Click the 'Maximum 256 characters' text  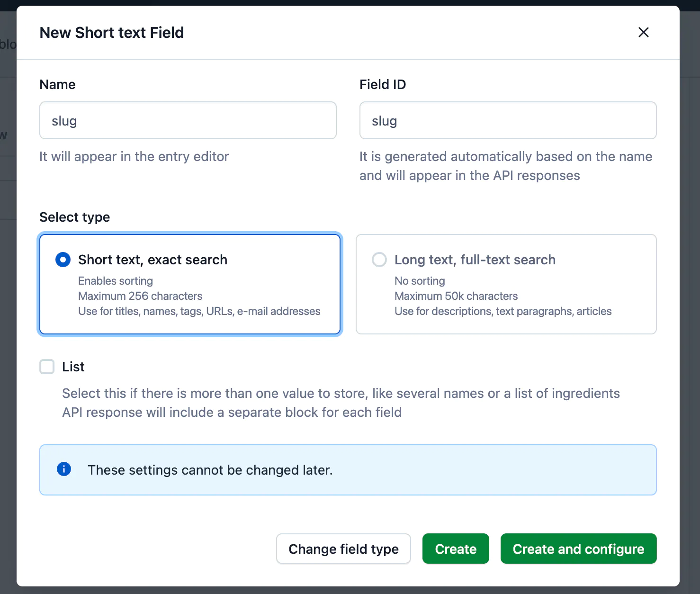click(x=140, y=296)
